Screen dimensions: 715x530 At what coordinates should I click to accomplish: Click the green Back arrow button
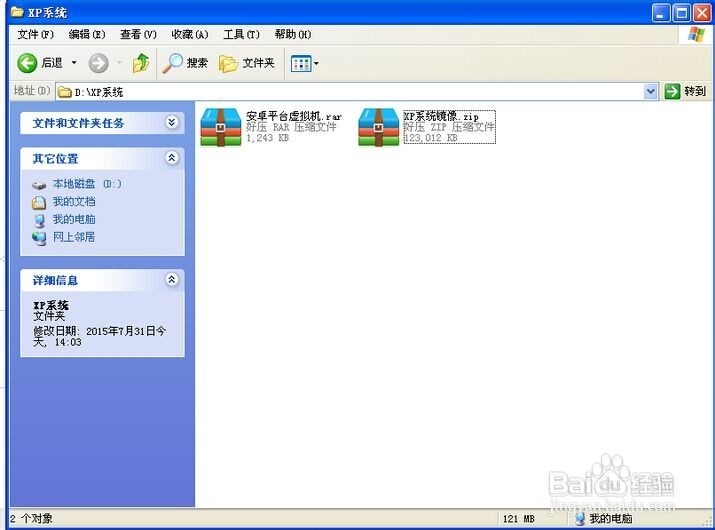(27, 63)
